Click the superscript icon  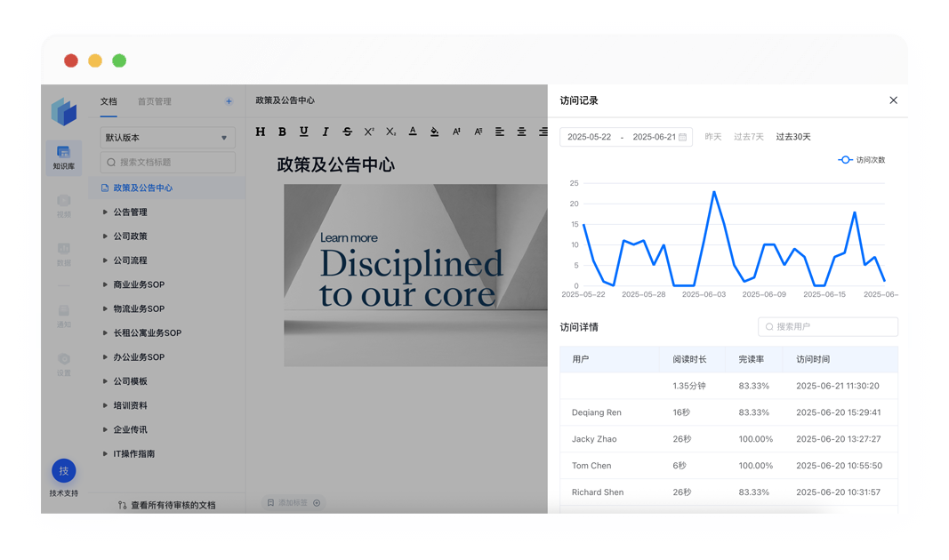pos(369,132)
